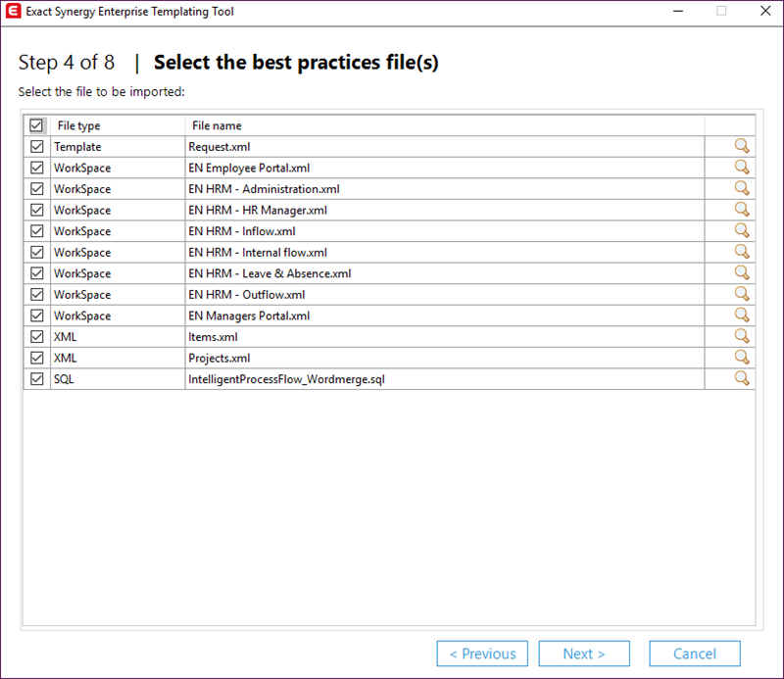Toggle checkbox for EN HRM - HR Manager.xml

click(x=36, y=210)
